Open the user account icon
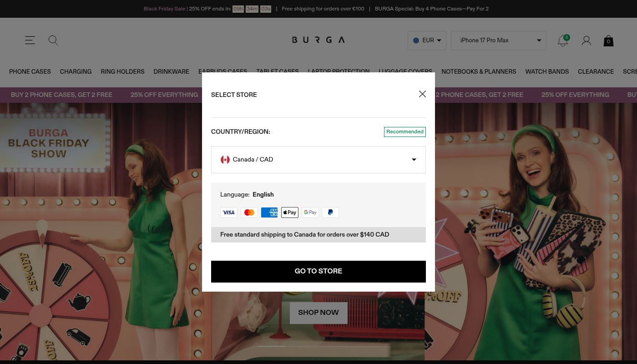Viewport: 637px width, 364px height. pos(586,40)
